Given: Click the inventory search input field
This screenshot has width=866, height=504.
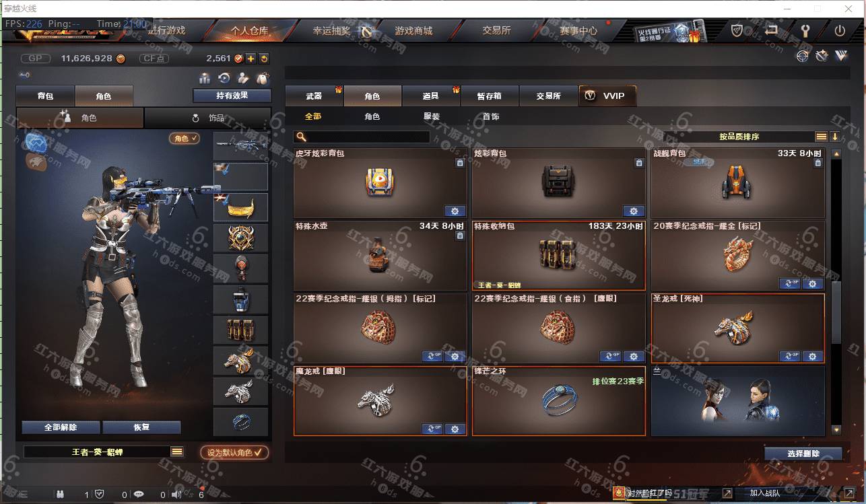Looking at the screenshot, I should point(362,137).
